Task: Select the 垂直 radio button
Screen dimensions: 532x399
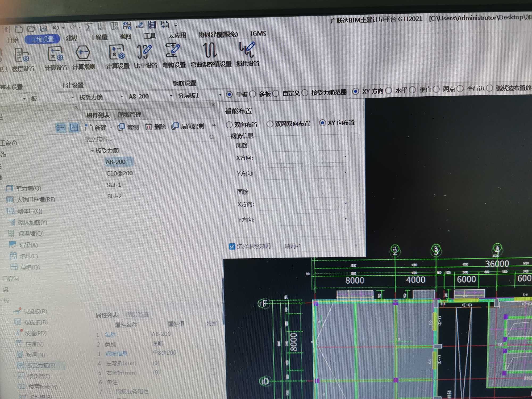Action: [413, 90]
